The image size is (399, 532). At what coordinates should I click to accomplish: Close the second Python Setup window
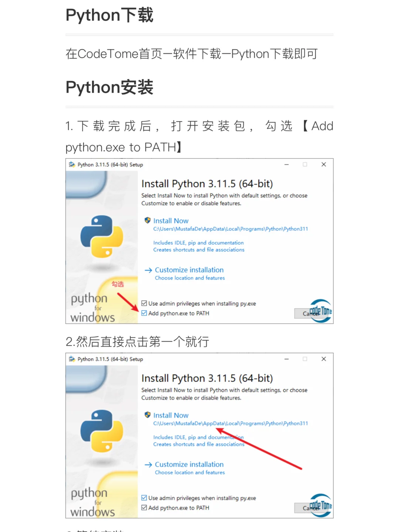[324, 359]
